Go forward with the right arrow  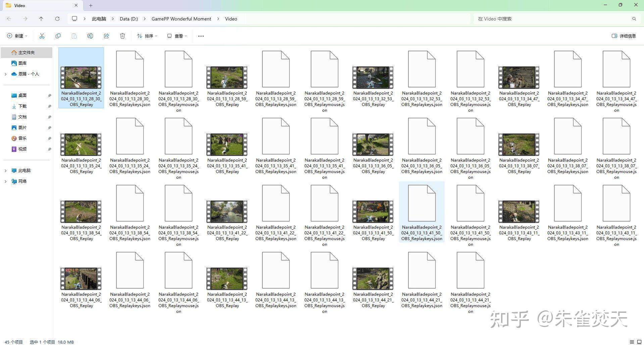tap(25, 19)
